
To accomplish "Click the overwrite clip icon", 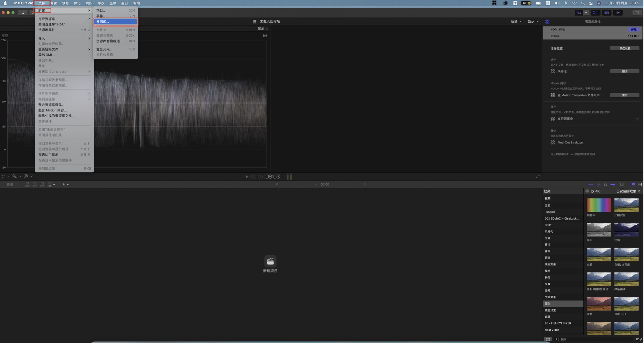I will coord(50,184).
